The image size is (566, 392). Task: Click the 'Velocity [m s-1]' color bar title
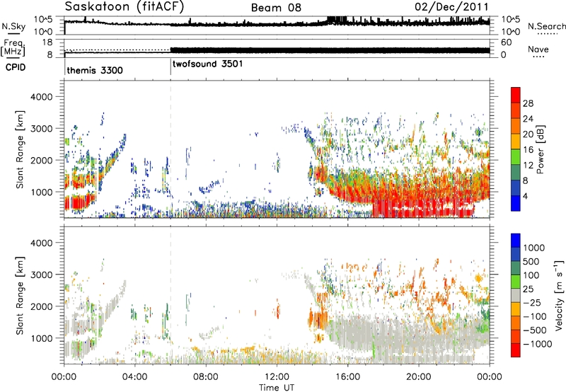tap(559, 295)
